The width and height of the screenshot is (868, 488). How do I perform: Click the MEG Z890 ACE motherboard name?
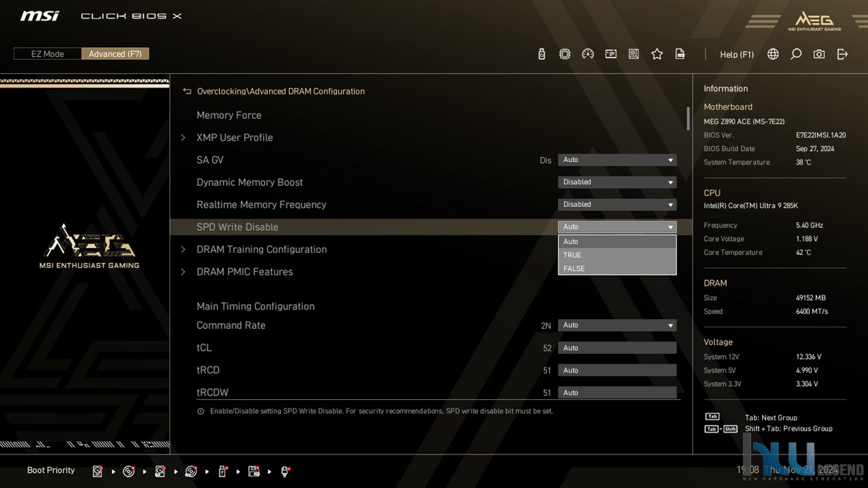(x=744, y=122)
